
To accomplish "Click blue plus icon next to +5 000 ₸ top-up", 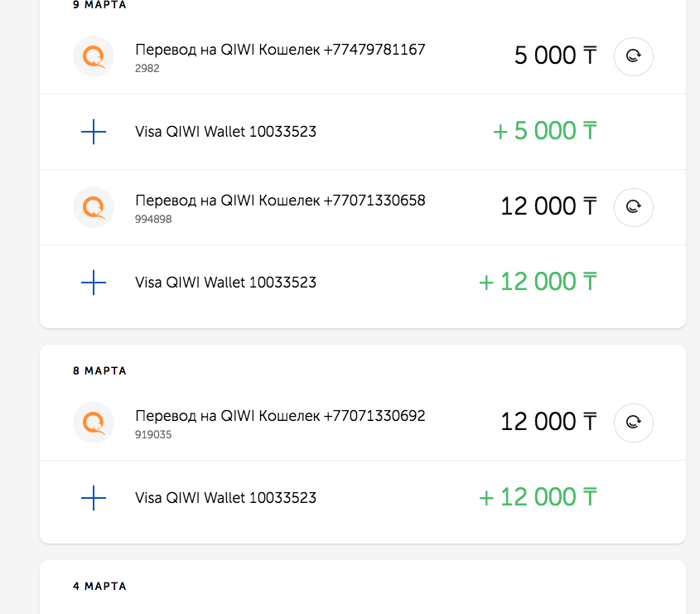I will click(x=94, y=132).
